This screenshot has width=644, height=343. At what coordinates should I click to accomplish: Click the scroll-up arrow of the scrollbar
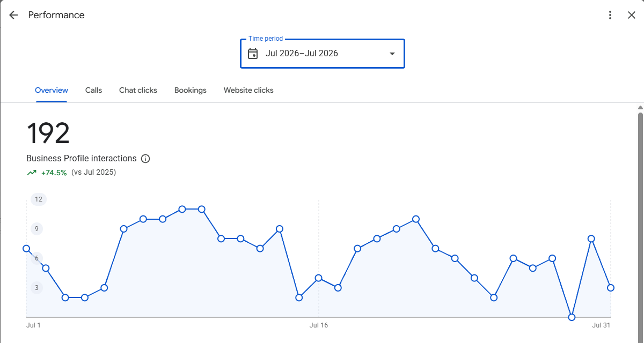[640, 107]
